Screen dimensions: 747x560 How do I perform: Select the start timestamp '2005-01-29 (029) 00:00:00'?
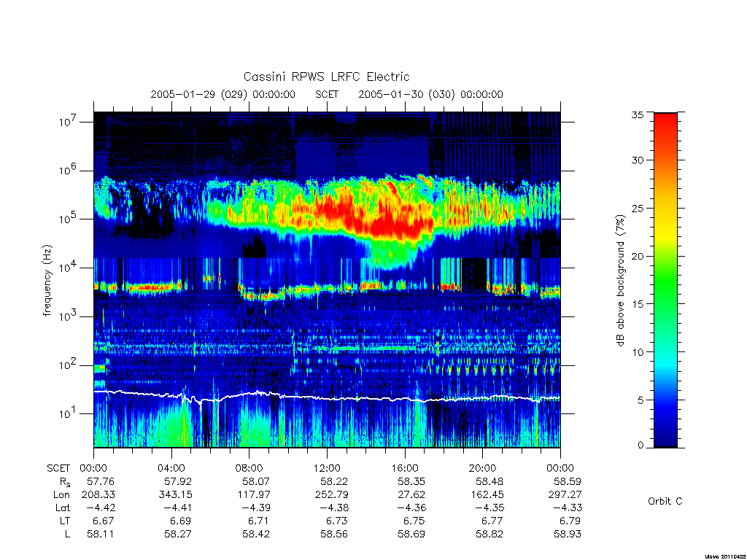click(x=223, y=94)
